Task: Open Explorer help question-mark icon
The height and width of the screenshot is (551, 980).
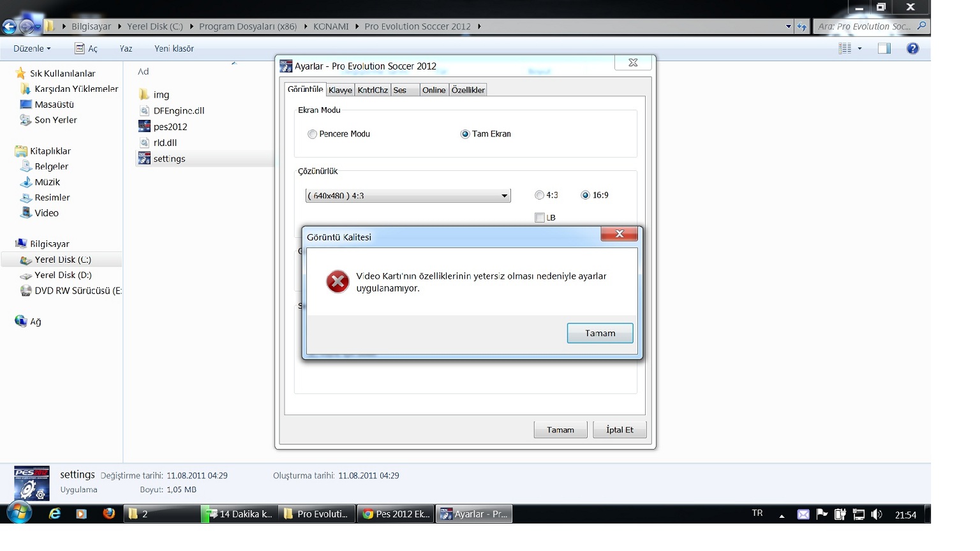Action: tap(913, 48)
